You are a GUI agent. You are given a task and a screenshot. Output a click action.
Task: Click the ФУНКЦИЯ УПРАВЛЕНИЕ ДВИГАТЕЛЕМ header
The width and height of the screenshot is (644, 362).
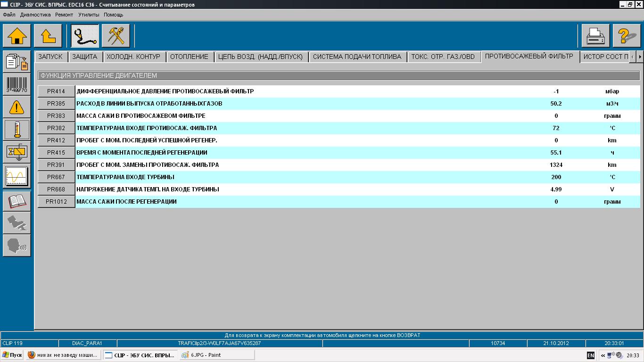pos(339,75)
